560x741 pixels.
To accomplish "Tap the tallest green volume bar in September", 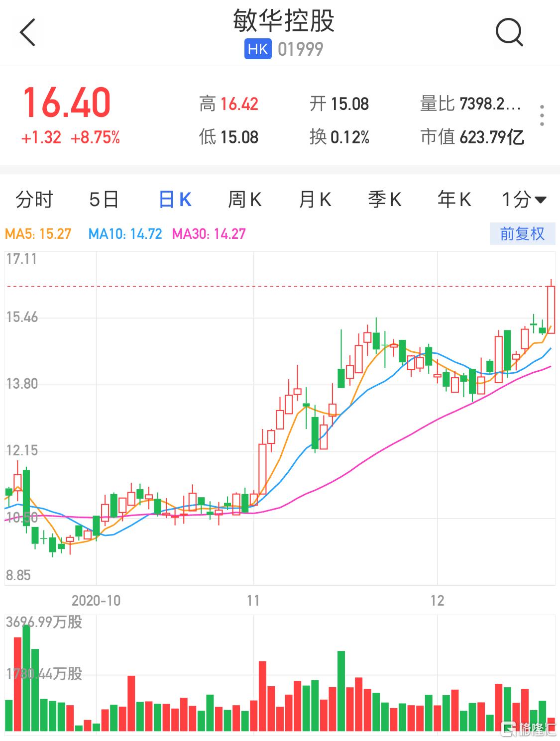I will 26,678.
